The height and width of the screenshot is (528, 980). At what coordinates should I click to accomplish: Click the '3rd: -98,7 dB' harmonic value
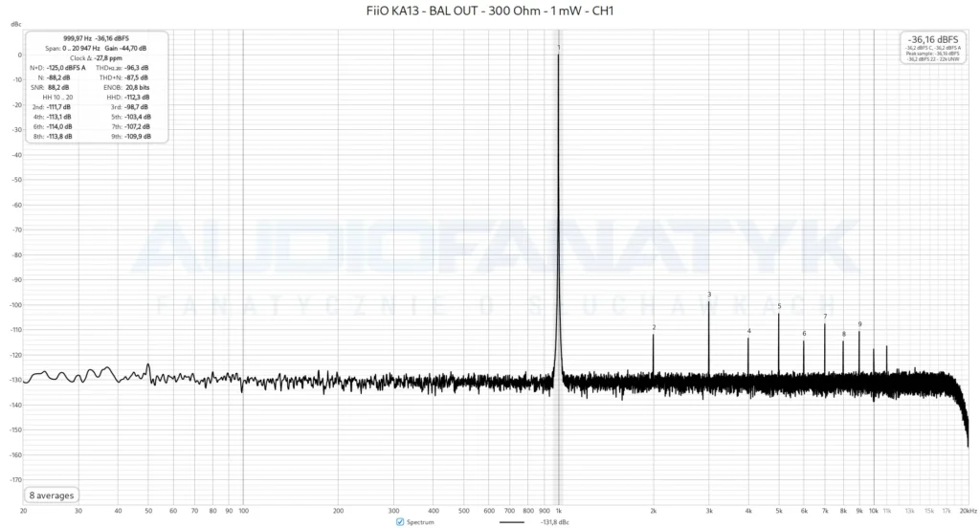(129, 107)
